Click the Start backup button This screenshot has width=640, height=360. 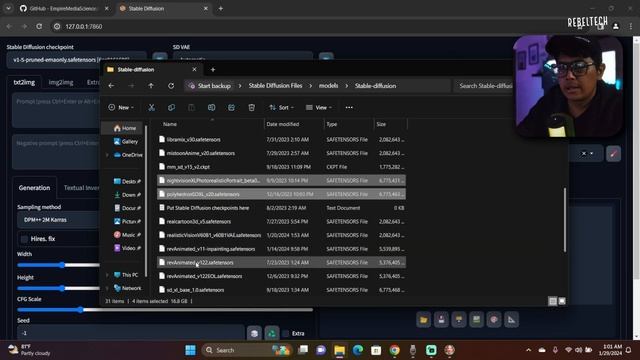[x=210, y=86]
